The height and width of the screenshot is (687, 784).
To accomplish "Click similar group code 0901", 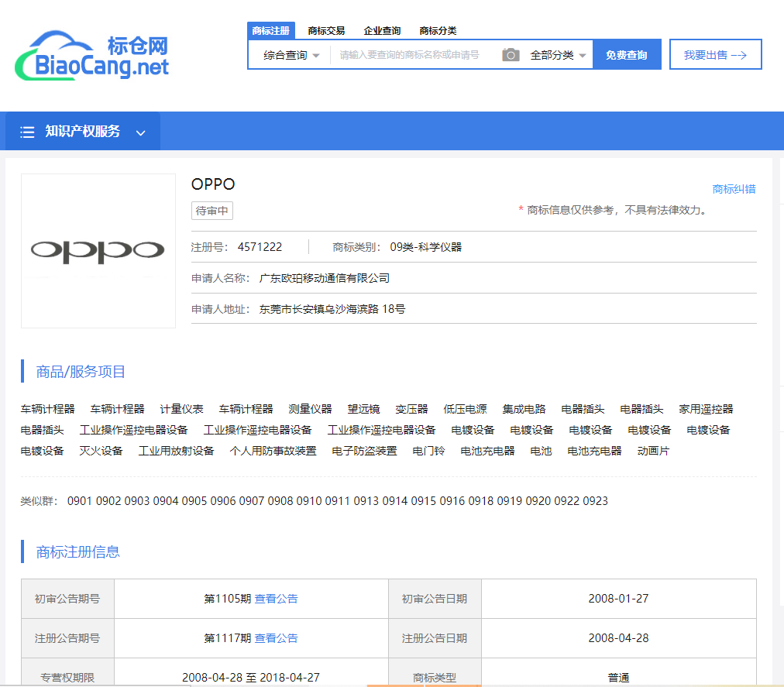I will click(x=80, y=501).
